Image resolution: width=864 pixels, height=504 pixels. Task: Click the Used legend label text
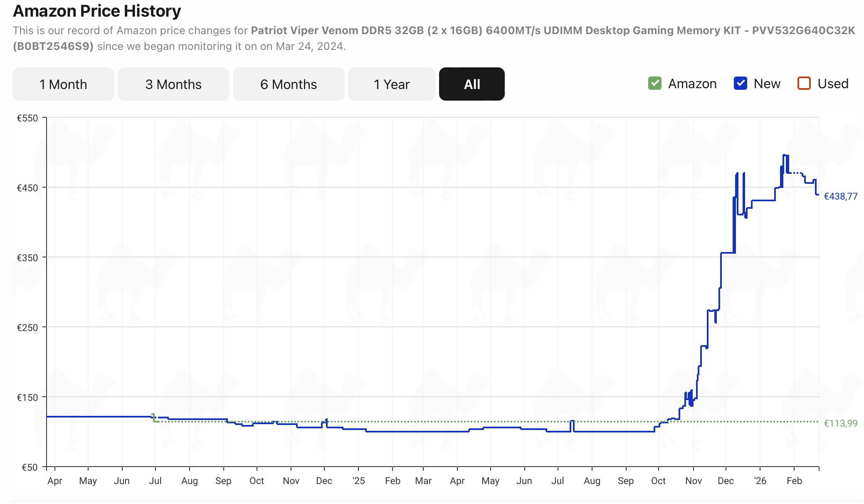coord(833,84)
